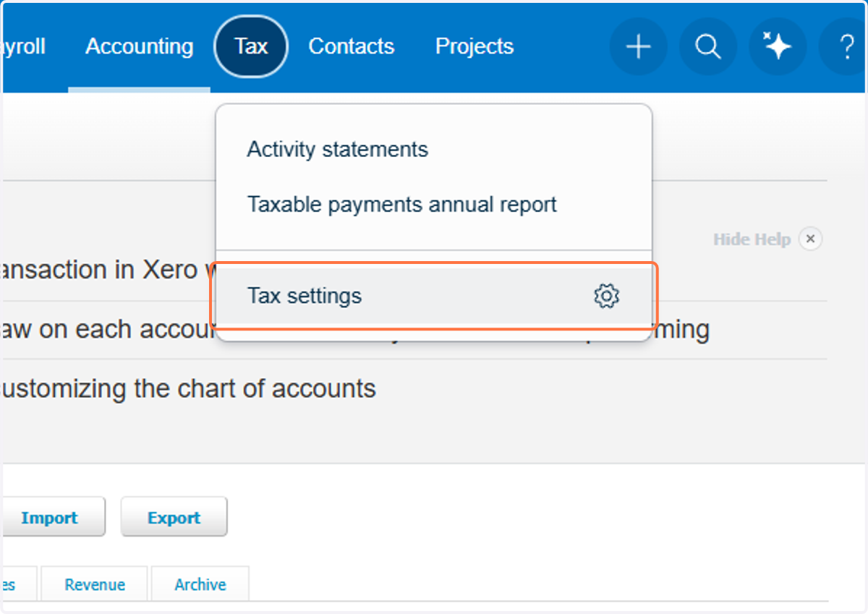Close help with the X icon
This screenshot has height=614, width=868.
(x=810, y=239)
